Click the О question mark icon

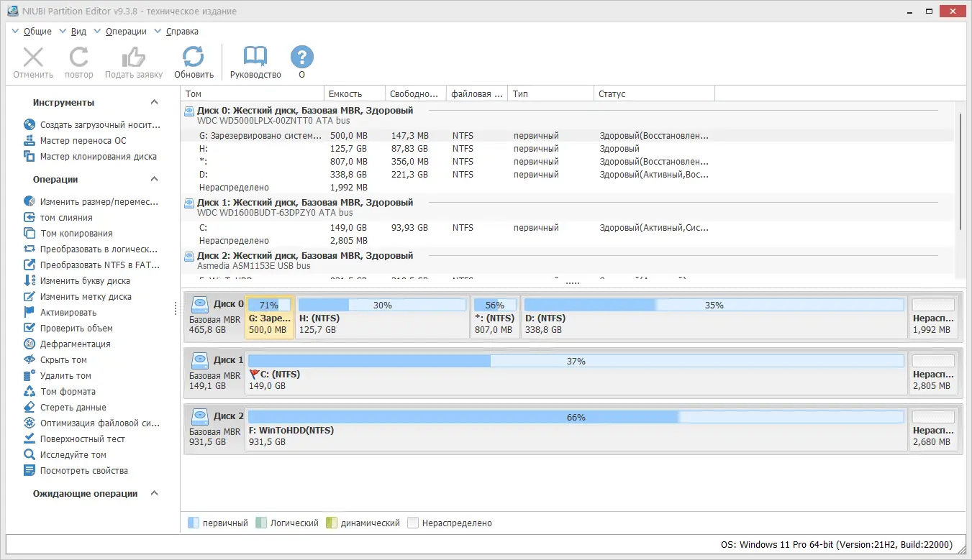pyautogui.click(x=302, y=57)
